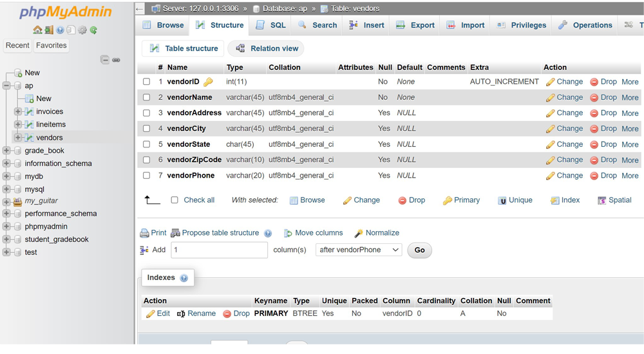Check the vendorZipCode row checkbox
Viewport: 644px width, 354px height.
[146, 160]
